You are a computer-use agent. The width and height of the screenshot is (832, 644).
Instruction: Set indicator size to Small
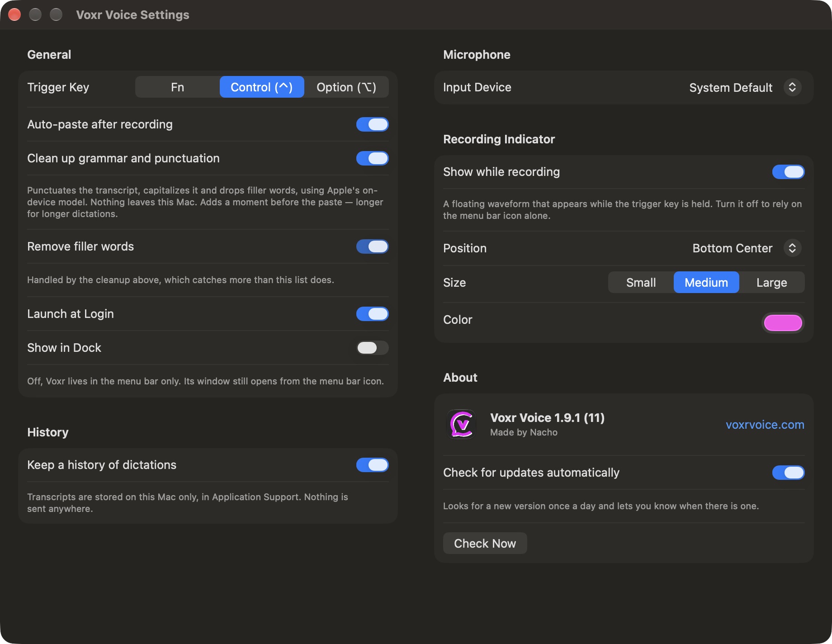click(641, 283)
